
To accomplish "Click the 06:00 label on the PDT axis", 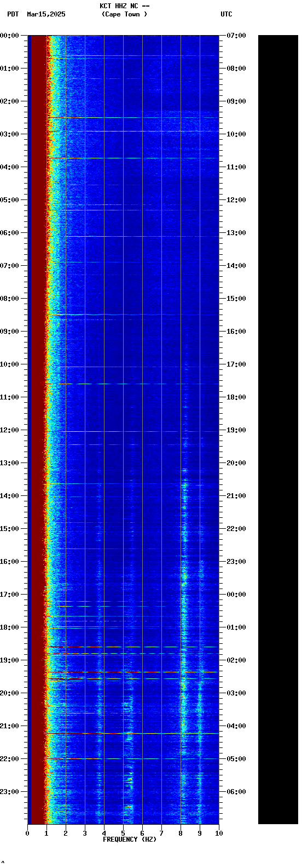I will pyautogui.click(x=9, y=233).
